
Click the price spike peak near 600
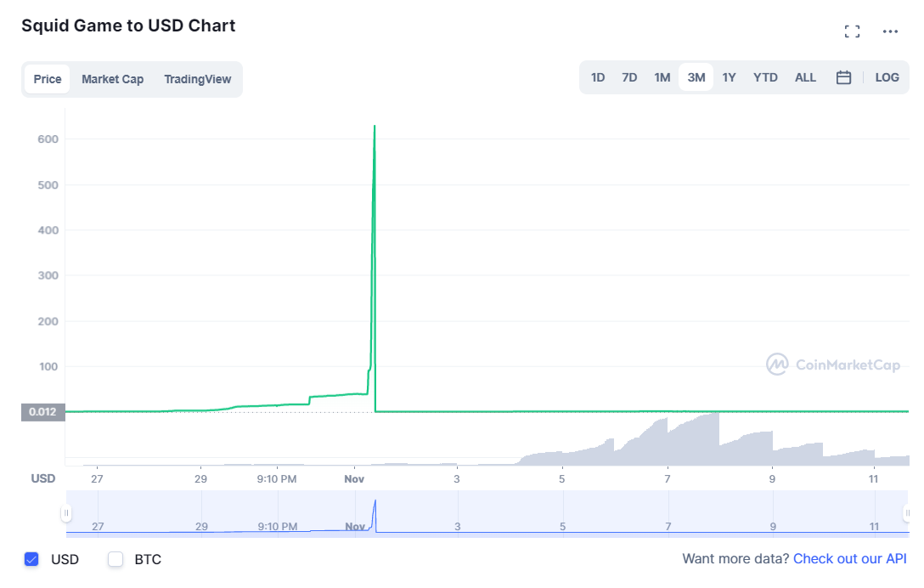(375, 127)
